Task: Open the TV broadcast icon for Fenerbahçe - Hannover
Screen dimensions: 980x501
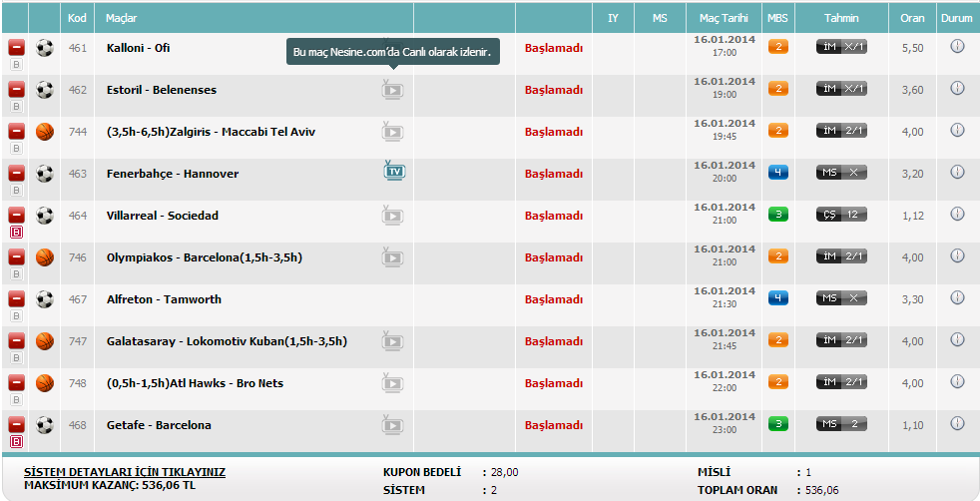Action: 394,172
